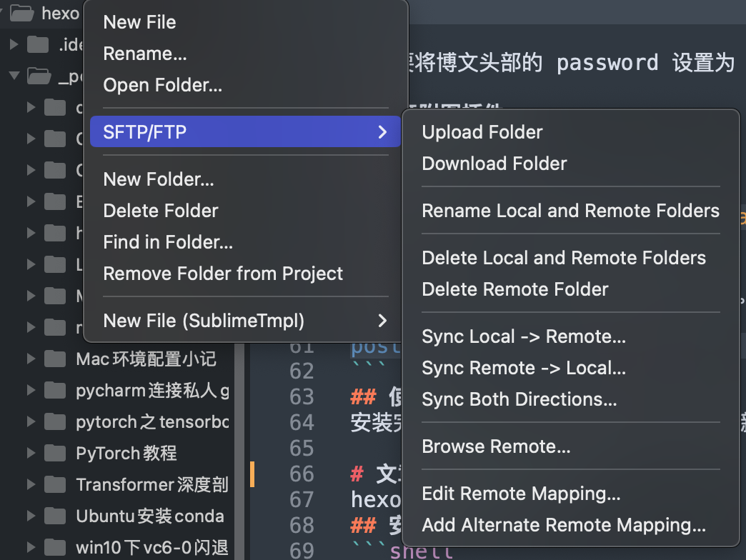Click the folder icon next to Mac 环境配置小记

point(55,359)
